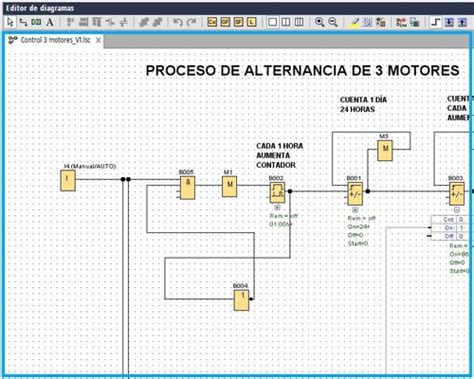This screenshot has height=379, width=474.
Task: Click the first bring-to-front arrange icon
Action: click(x=144, y=22)
